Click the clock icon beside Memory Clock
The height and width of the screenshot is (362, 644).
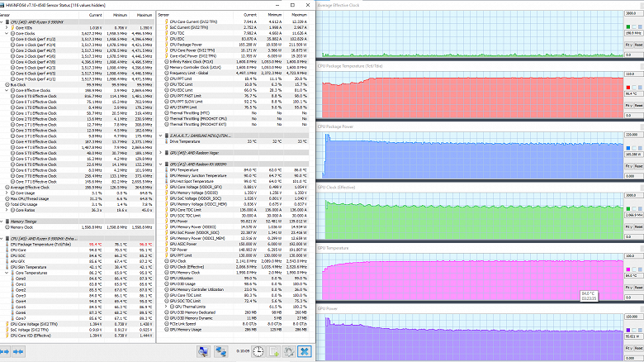pos(7,227)
